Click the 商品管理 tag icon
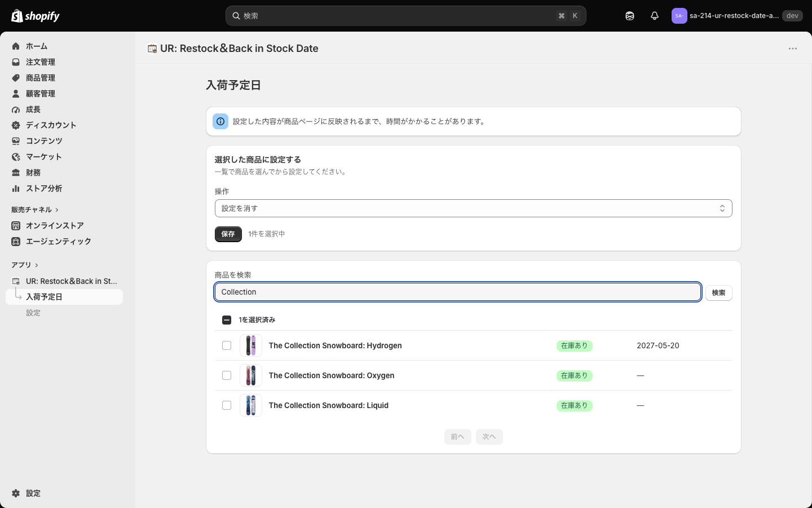This screenshot has height=508, width=812. (16, 78)
